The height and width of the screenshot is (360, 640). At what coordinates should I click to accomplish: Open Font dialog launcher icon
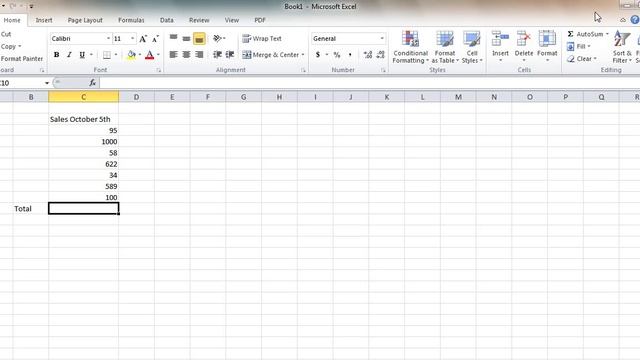(x=158, y=70)
